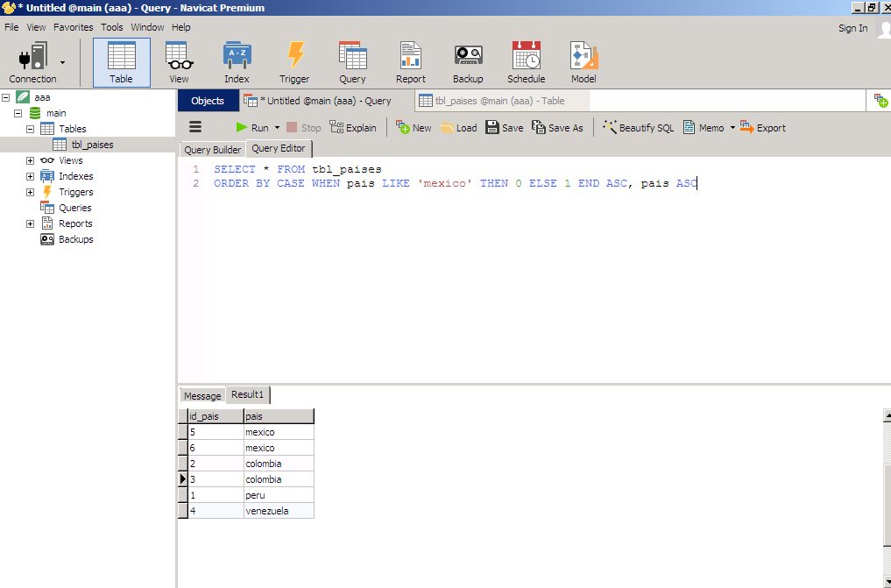
Task: Click Load query button
Action: (458, 128)
